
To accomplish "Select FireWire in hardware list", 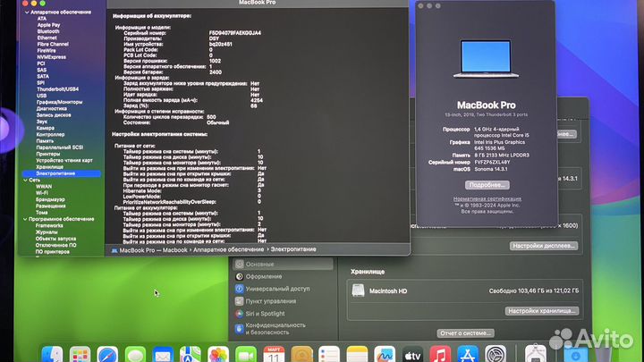I will (x=47, y=50).
